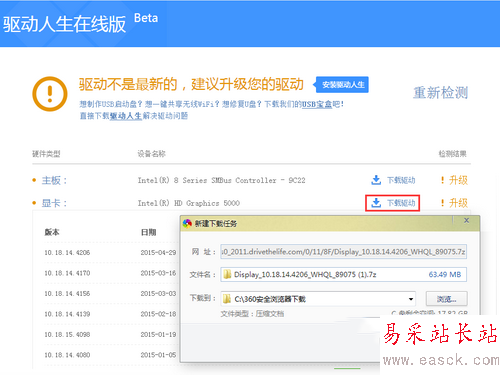Click the download icon for 显卡 driver
This screenshot has width=500, height=375.
376,203
